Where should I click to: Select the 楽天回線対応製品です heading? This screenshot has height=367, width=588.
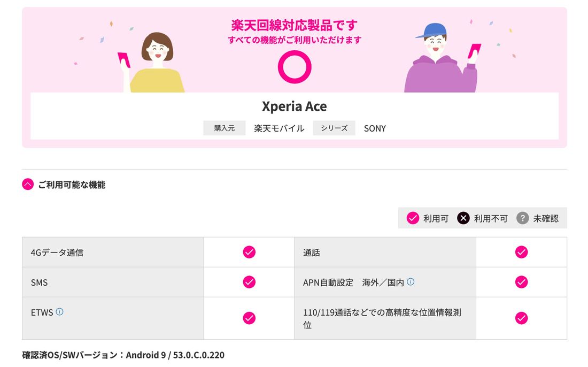click(x=295, y=25)
